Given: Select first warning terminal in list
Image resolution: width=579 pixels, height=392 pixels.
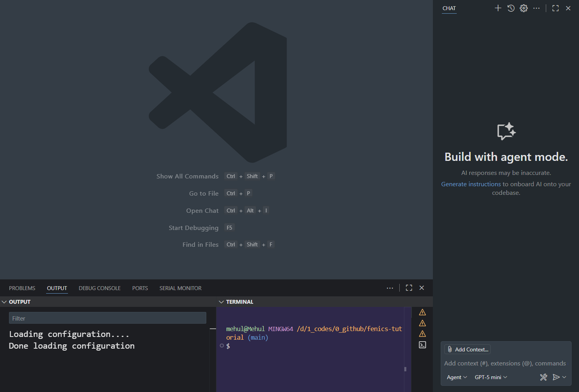Looking at the screenshot, I should [422, 312].
